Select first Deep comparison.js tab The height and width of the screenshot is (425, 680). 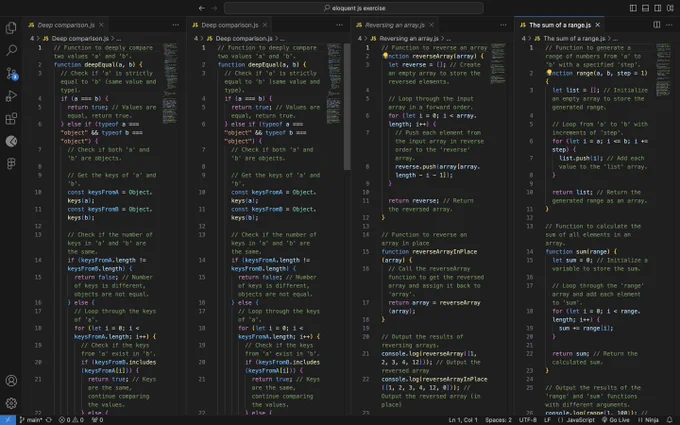[x=65, y=25]
